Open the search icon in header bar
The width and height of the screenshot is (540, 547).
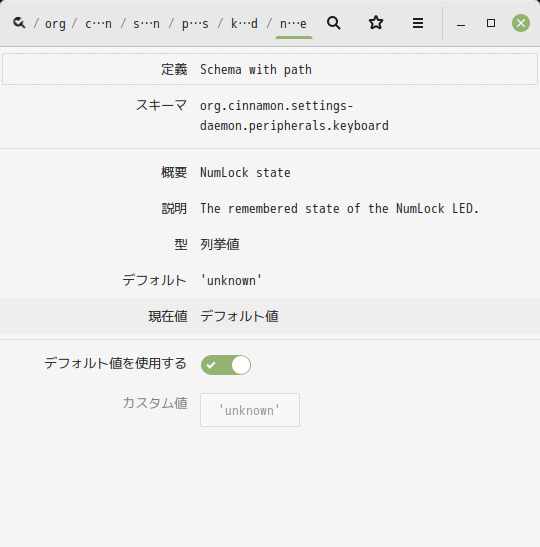tap(333, 23)
